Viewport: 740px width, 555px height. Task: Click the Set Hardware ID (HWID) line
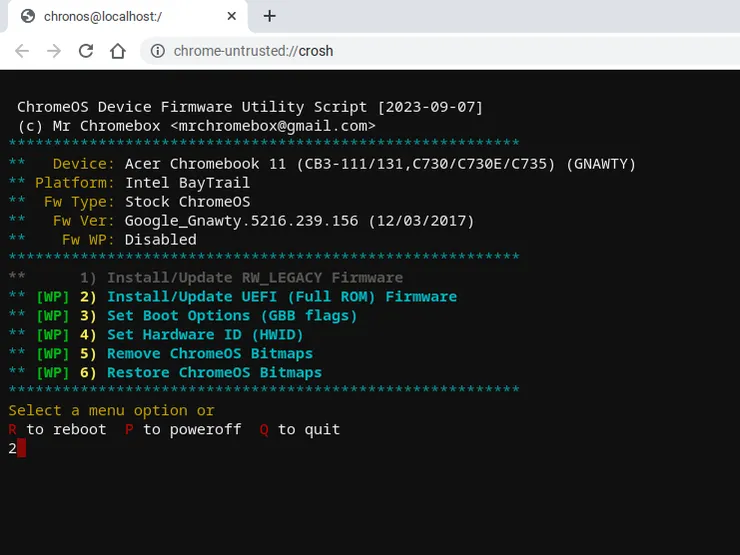point(206,335)
